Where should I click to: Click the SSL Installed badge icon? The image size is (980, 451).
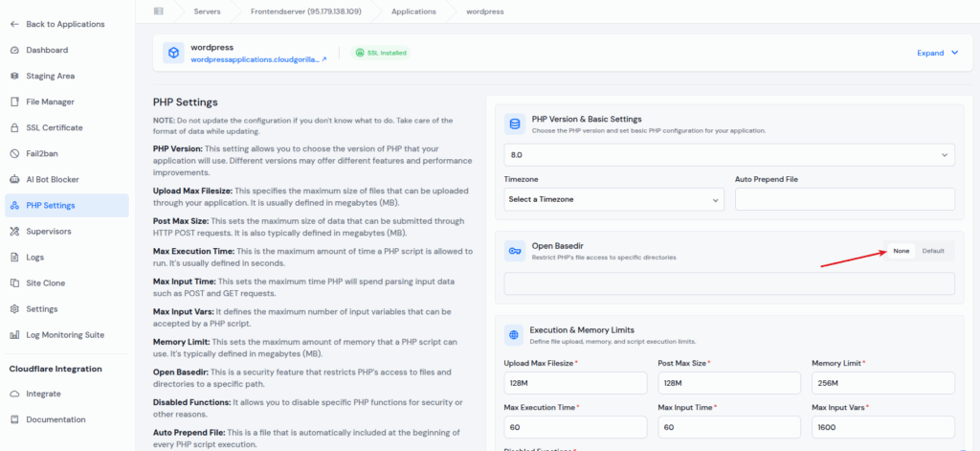click(360, 54)
